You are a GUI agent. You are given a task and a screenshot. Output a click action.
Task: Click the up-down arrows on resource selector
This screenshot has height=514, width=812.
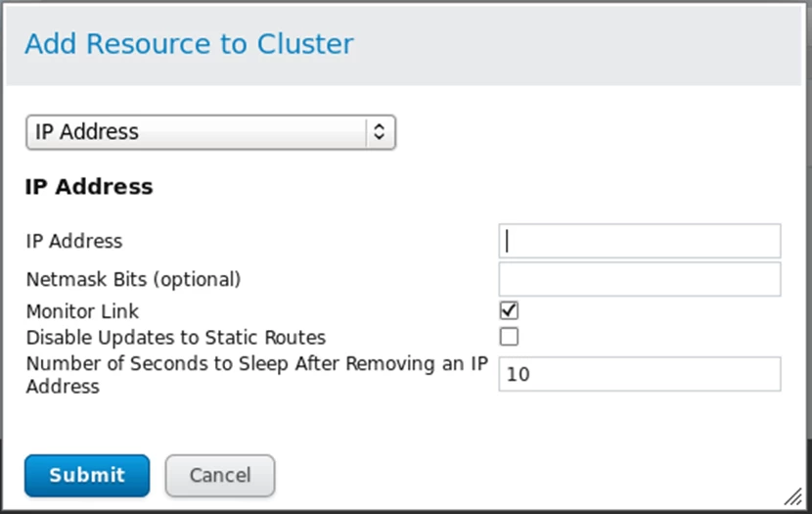(379, 131)
